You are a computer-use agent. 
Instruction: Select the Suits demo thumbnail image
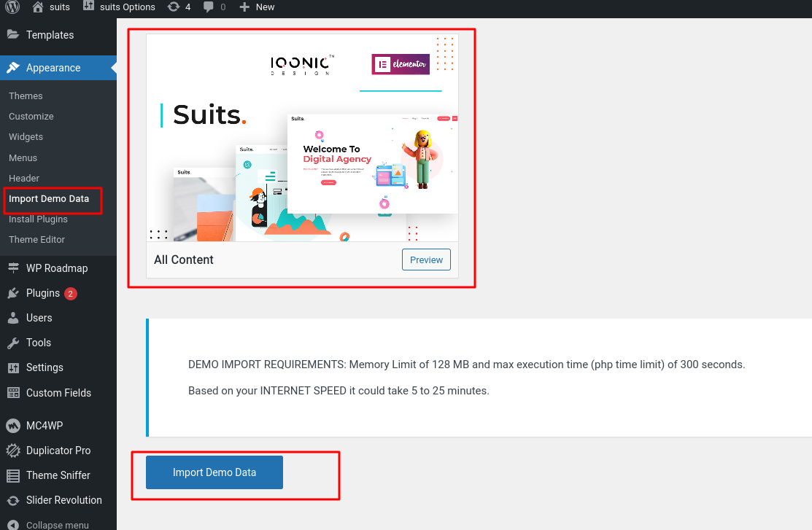303,139
